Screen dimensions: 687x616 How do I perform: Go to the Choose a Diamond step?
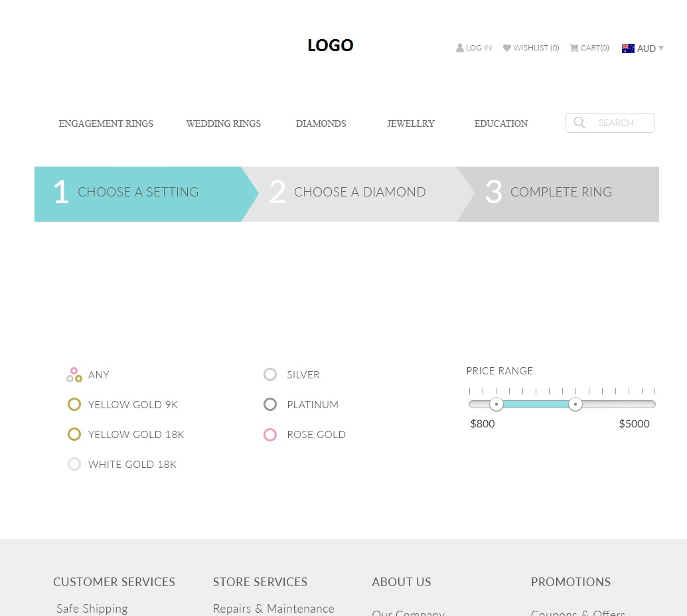click(358, 193)
